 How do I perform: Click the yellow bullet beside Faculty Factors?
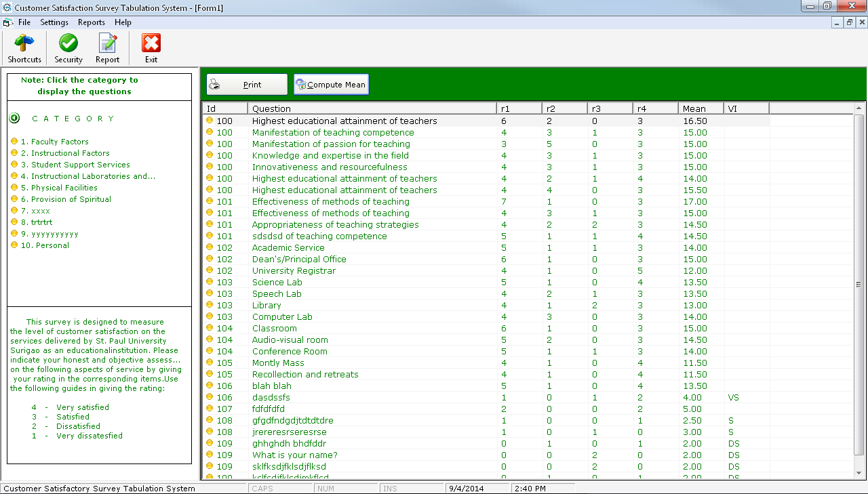tap(14, 142)
